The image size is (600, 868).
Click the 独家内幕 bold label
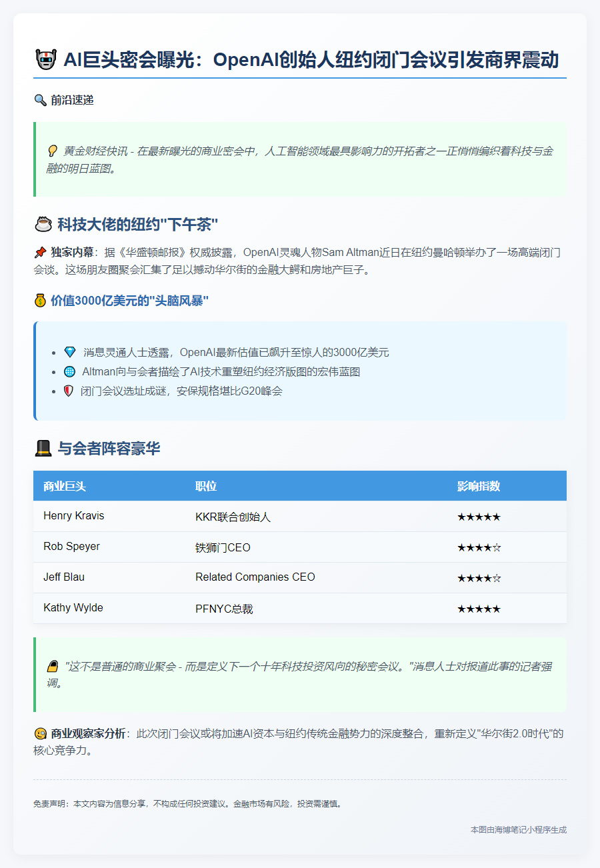point(72,253)
